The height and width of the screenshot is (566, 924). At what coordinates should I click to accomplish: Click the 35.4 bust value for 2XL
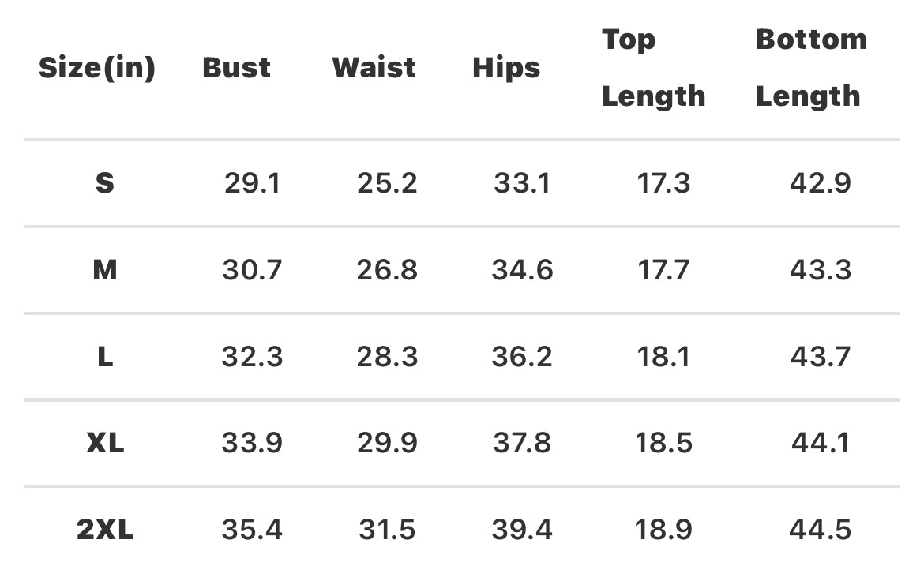click(252, 530)
